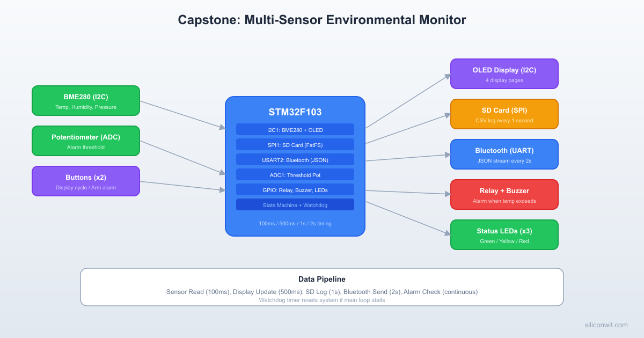The width and height of the screenshot is (644, 338).
Task: Select the Watchdog timer reset note
Action: (322, 300)
